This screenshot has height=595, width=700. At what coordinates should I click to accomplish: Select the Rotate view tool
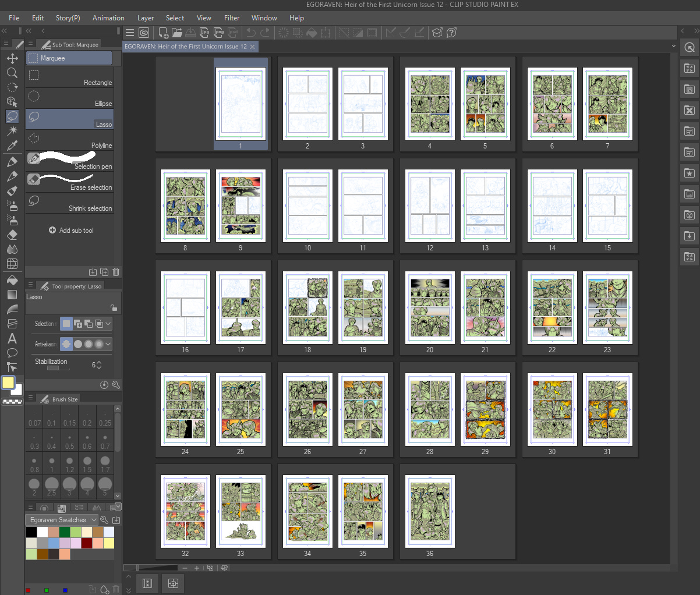click(12, 87)
